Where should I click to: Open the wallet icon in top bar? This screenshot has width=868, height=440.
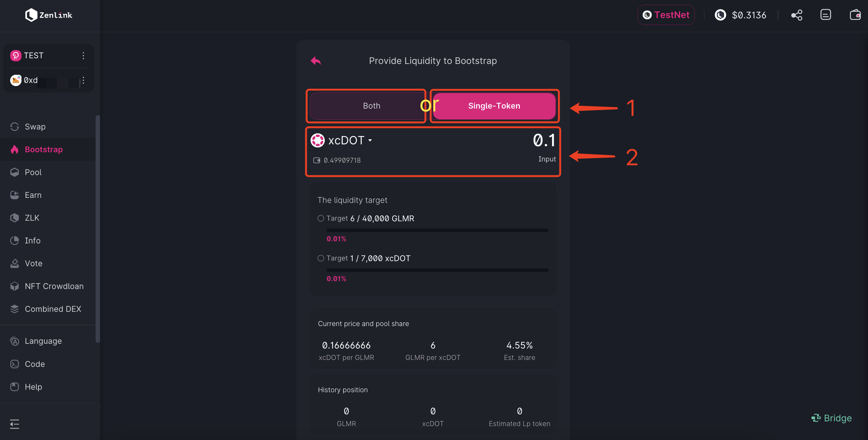click(855, 15)
